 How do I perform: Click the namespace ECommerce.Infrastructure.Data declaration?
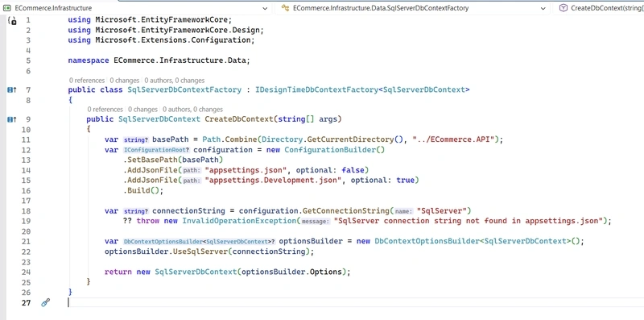[159, 60]
